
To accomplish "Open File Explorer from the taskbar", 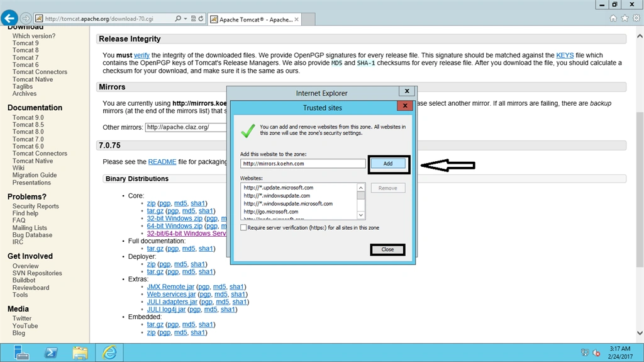I will [80, 353].
